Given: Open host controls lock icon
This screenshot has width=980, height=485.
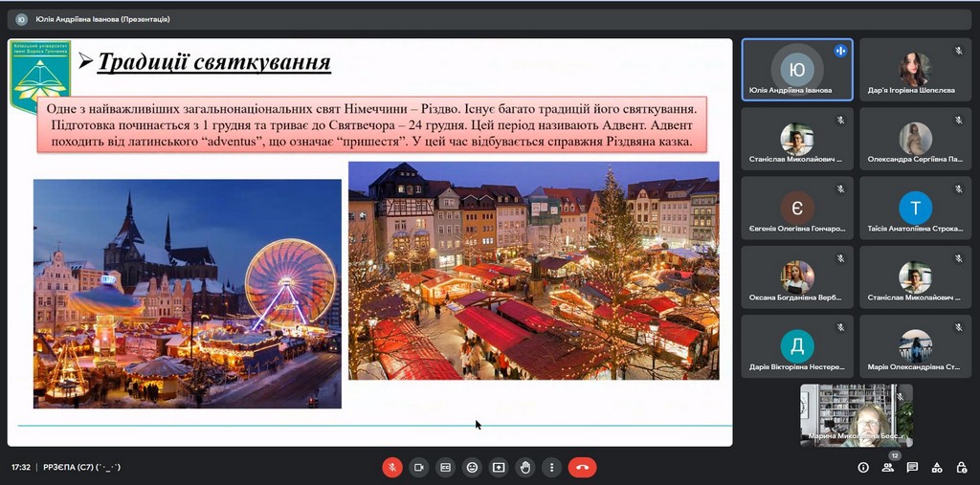Looking at the screenshot, I should point(960,468).
